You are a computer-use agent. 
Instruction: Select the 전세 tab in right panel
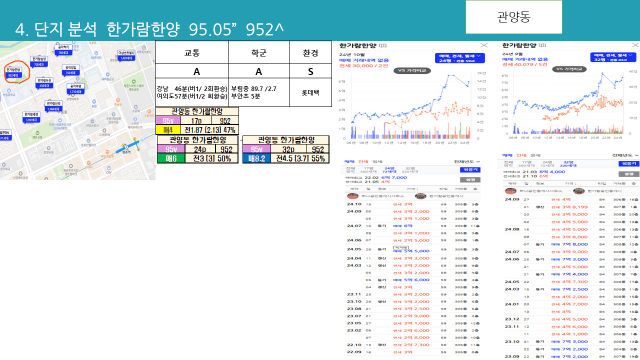(521, 156)
